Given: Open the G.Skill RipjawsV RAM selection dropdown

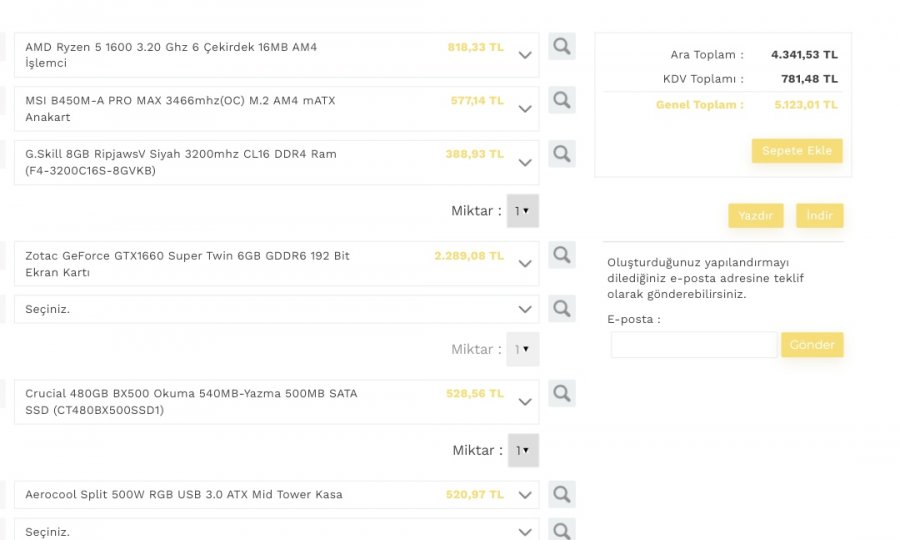Looking at the screenshot, I should (x=525, y=164).
